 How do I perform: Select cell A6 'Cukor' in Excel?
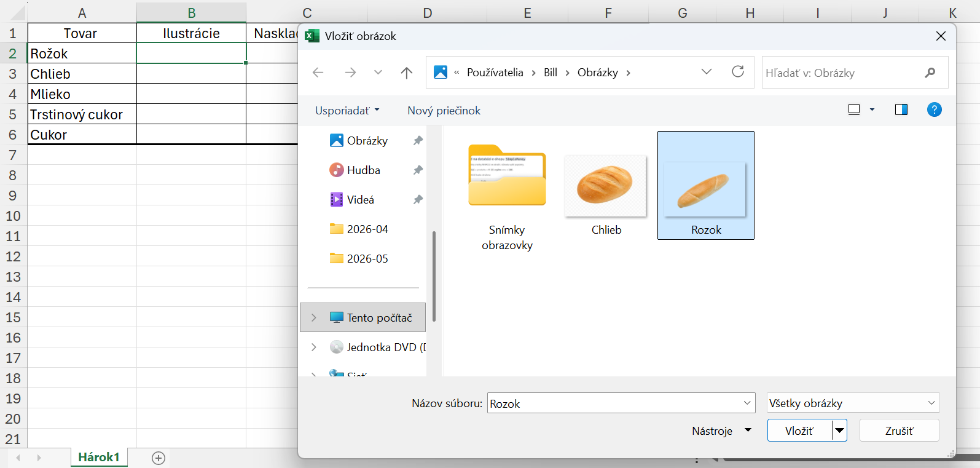[82, 135]
